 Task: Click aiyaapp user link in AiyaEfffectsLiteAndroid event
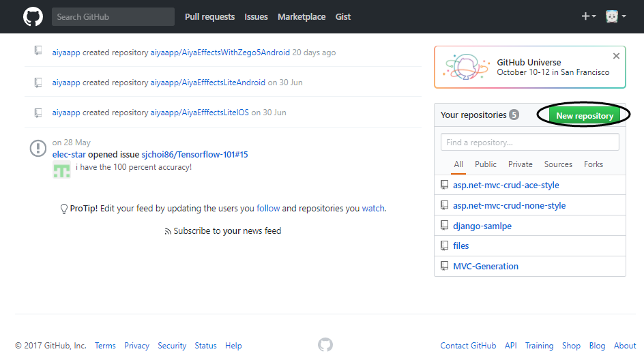[x=66, y=83]
